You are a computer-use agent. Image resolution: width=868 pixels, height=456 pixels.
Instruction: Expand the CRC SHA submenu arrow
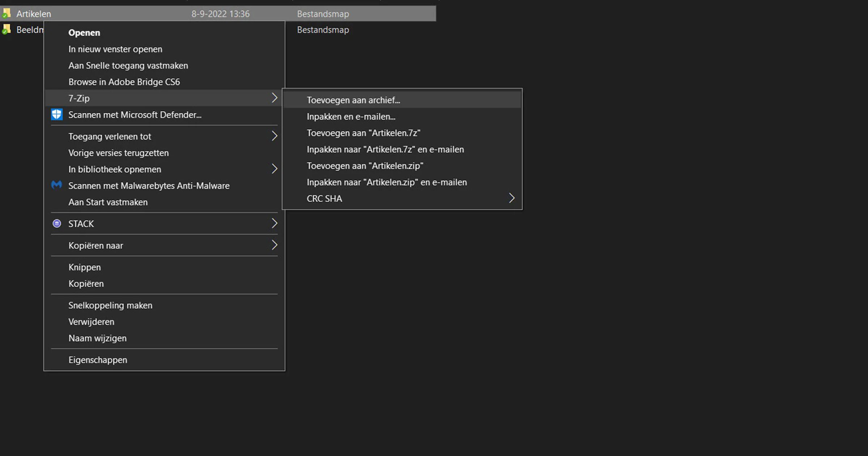[x=511, y=198]
